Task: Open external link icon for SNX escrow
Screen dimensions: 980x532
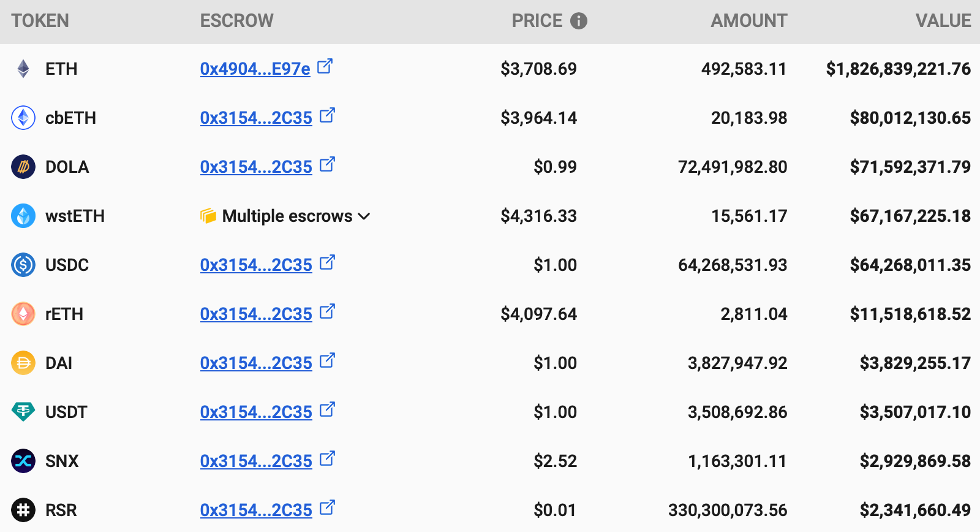Action: tap(328, 458)
